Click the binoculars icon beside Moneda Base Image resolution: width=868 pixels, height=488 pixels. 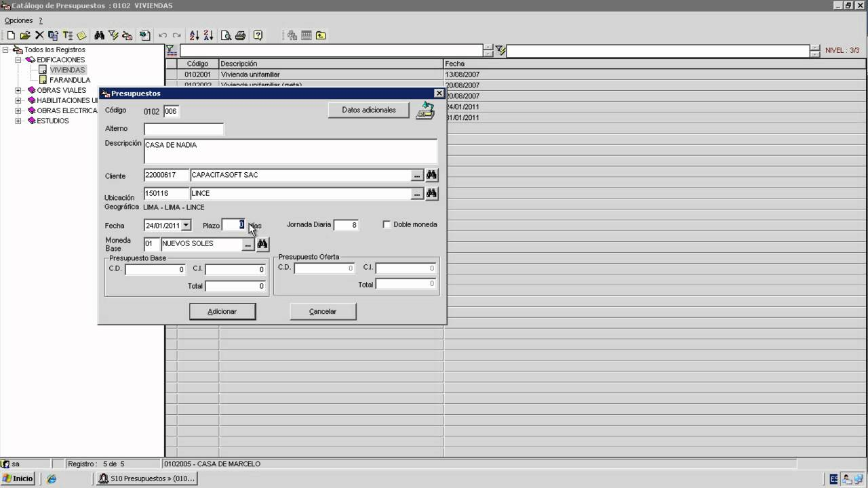point(262,244)
